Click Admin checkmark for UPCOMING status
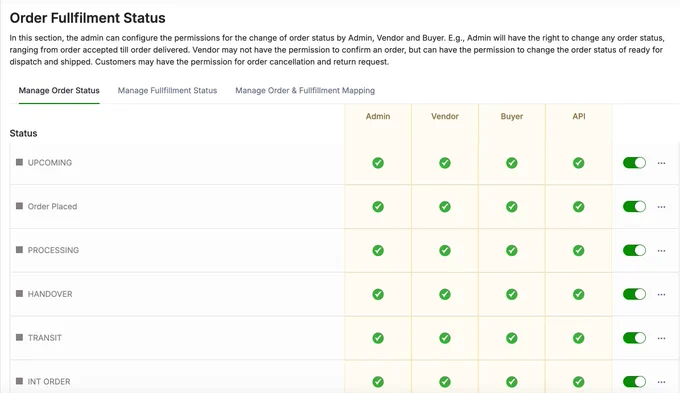This screenshot has width=680, height=393. (x=378, y=163)
